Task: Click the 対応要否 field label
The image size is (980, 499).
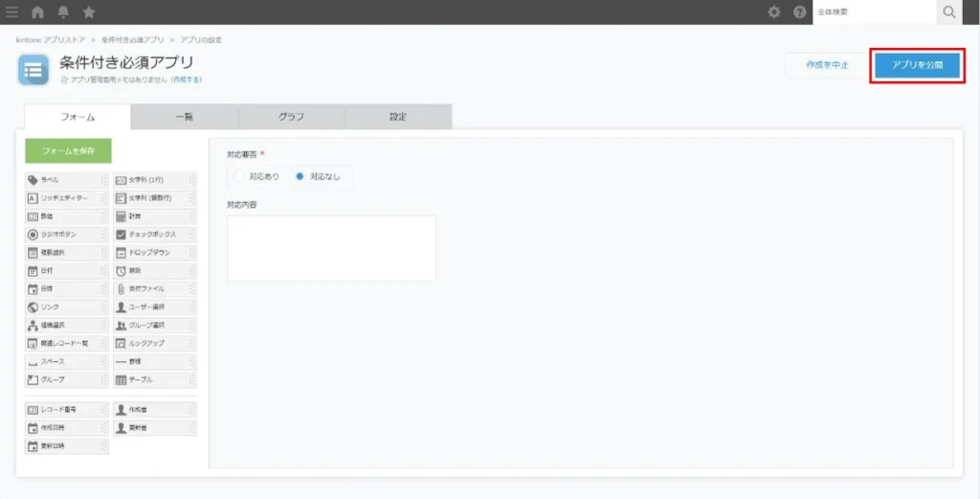Action: click(242, 154)
